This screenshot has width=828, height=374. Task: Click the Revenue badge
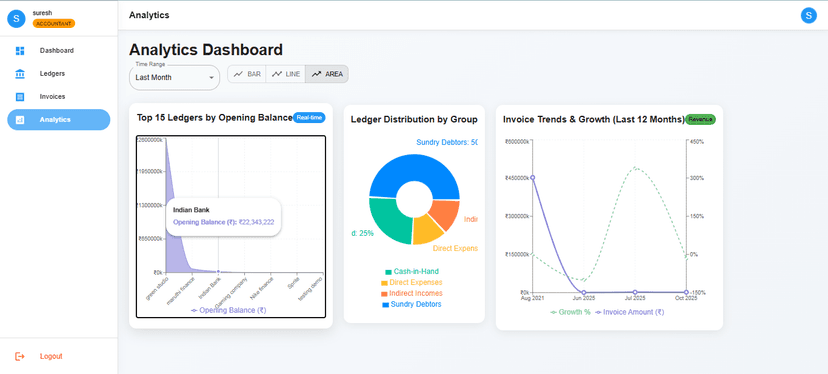tap(700, 119)
